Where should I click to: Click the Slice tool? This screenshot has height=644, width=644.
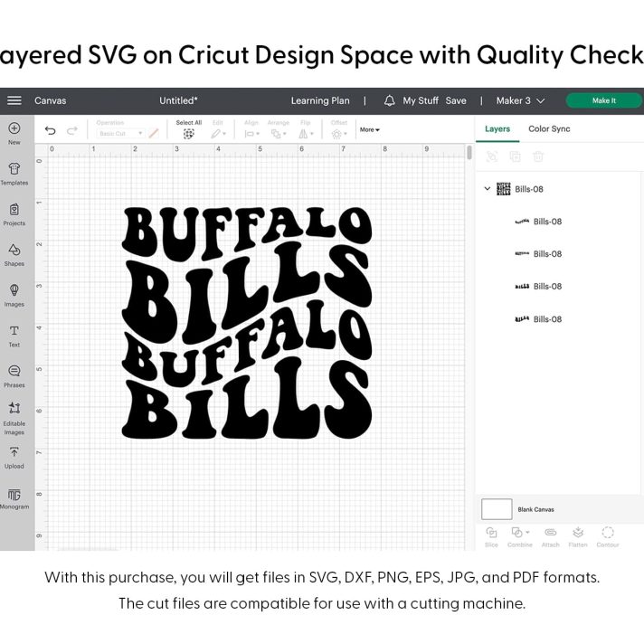point(491,536)
